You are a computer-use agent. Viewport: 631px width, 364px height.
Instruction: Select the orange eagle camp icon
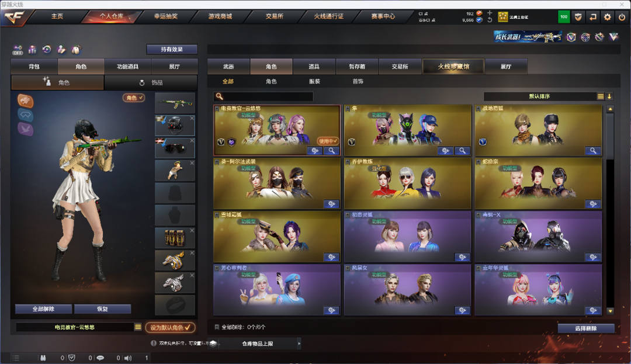[x=25, y=100]
